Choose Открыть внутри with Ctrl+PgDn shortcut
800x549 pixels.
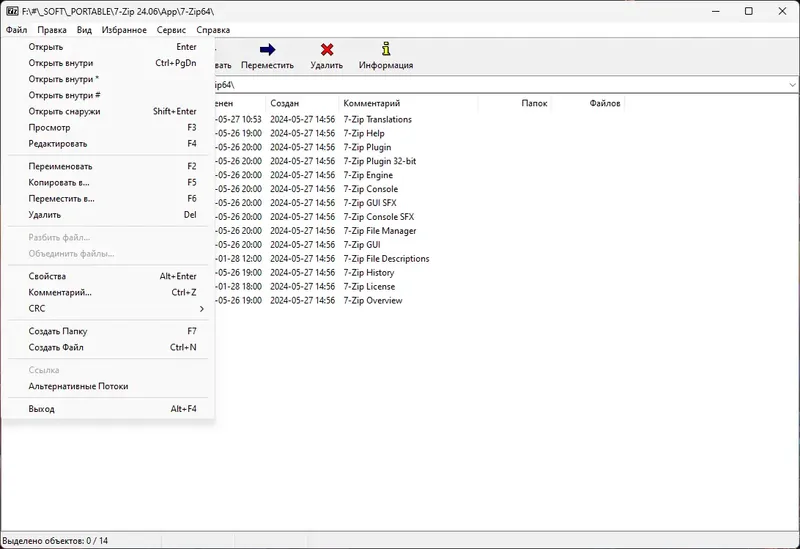(108, 63)
